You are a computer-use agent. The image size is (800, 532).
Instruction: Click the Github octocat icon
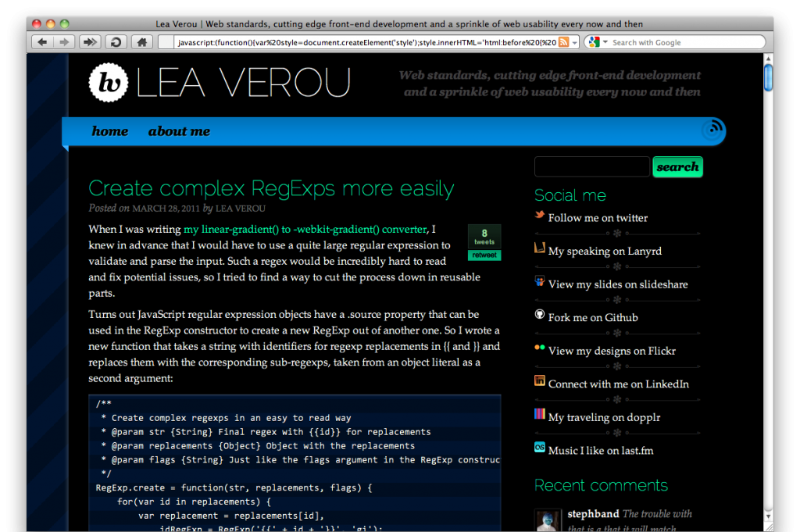[539, 316]
